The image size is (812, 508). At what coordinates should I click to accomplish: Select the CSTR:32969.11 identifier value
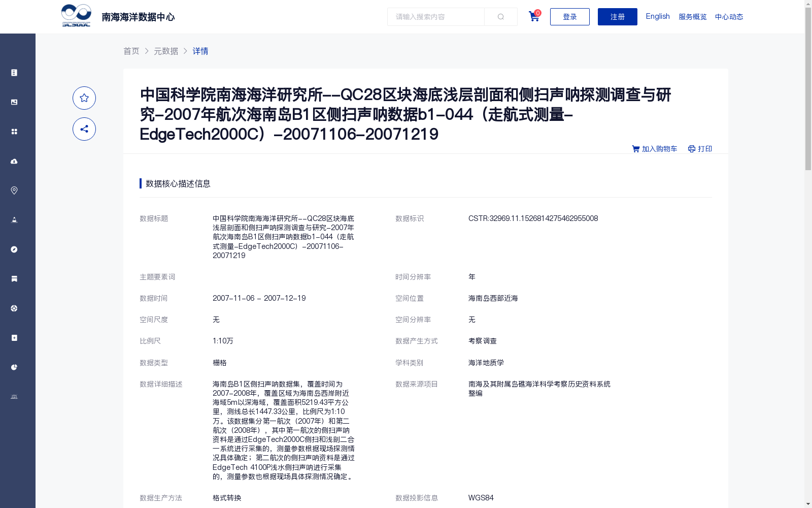click(533, 218)
